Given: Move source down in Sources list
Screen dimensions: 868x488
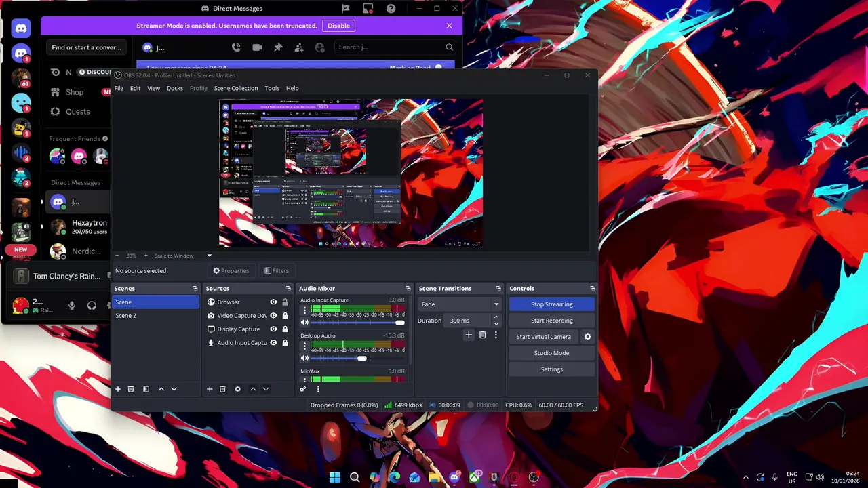Looking at the screenshot, I should tap(266, 389).
